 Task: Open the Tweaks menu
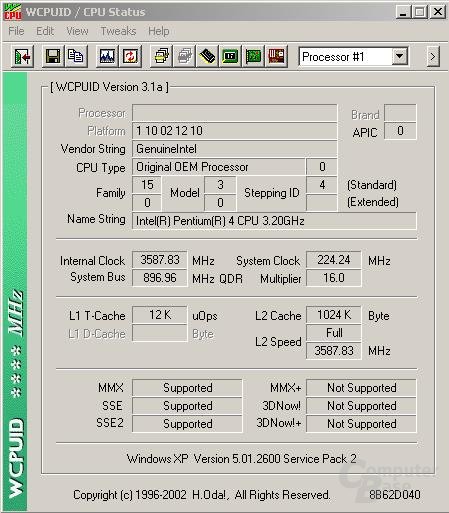pyautogui.click(x=118, y=31)
